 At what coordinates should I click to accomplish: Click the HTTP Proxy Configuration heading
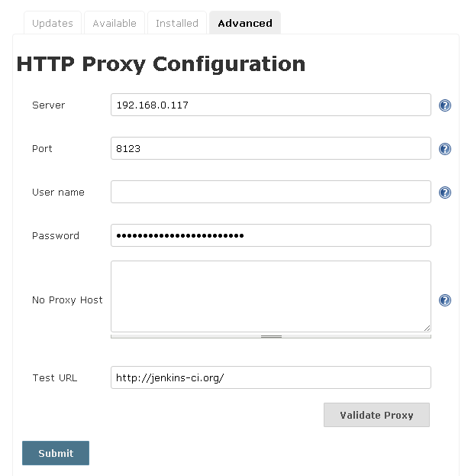(x=161, y=64)
